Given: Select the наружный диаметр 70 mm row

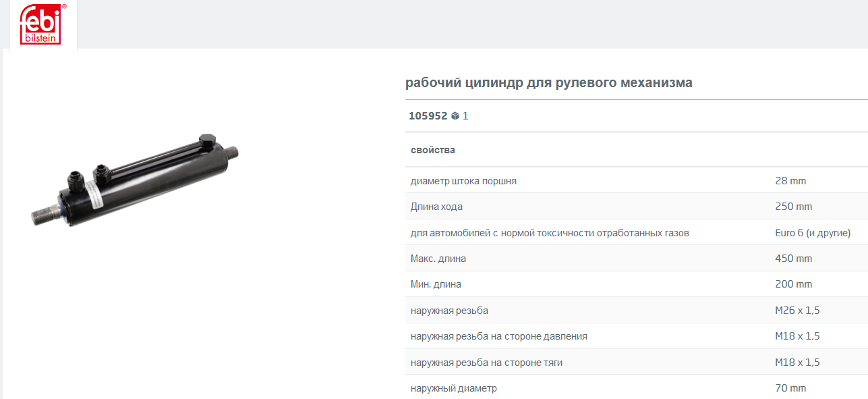Looking at the screenshot, I should coord(637,388).
